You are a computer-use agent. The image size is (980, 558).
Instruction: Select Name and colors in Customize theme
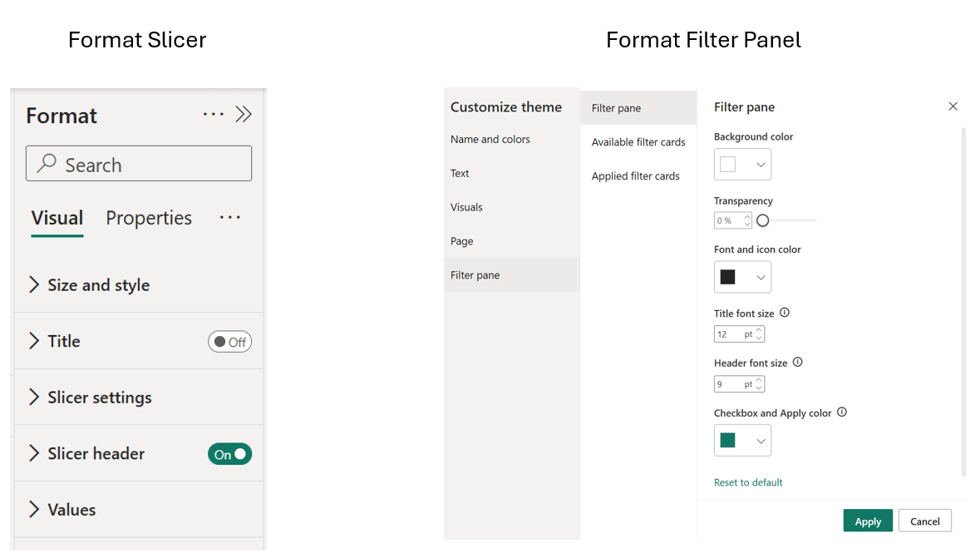coord(490,139)
